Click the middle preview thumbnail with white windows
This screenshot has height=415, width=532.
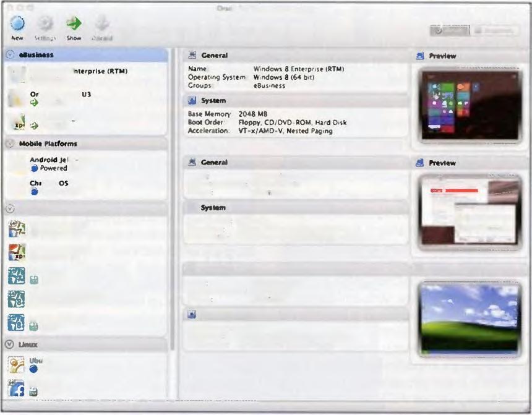coord(470,212)
